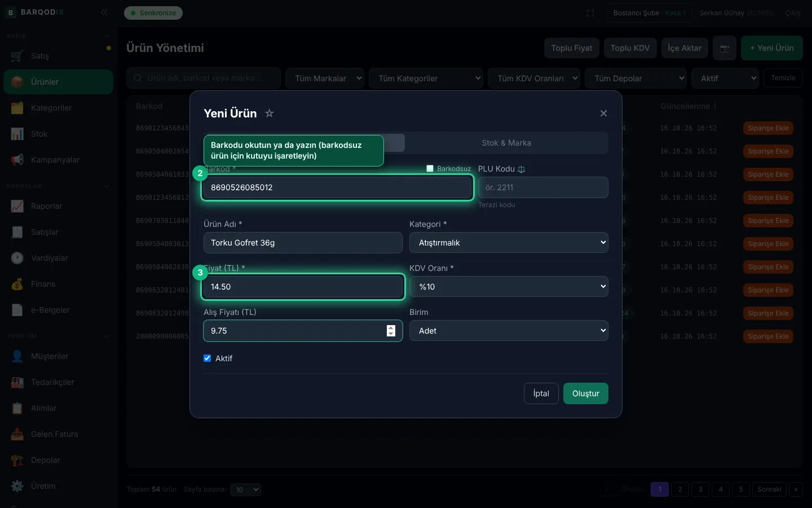The height and width of the screenshot is (508, 812).
Task: Uncheck the Aktif checkbox
Action: click(x=208, y=358)
